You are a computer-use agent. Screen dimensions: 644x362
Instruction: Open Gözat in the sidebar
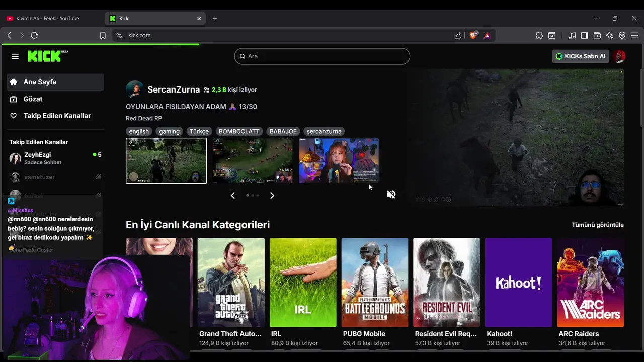pyautogui.click(x=55, y=99)
